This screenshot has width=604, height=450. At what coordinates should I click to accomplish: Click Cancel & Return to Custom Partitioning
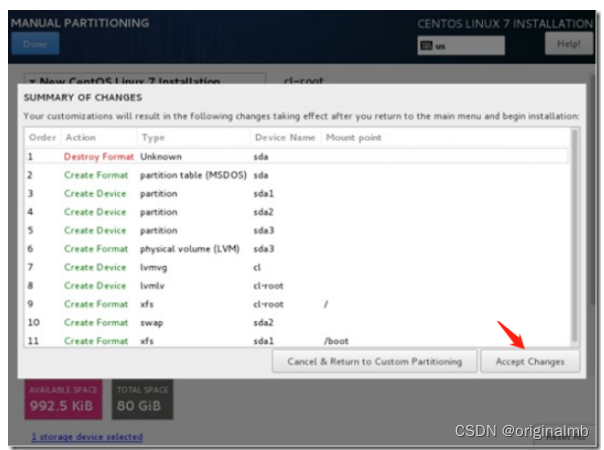click(x=374, y=361)
